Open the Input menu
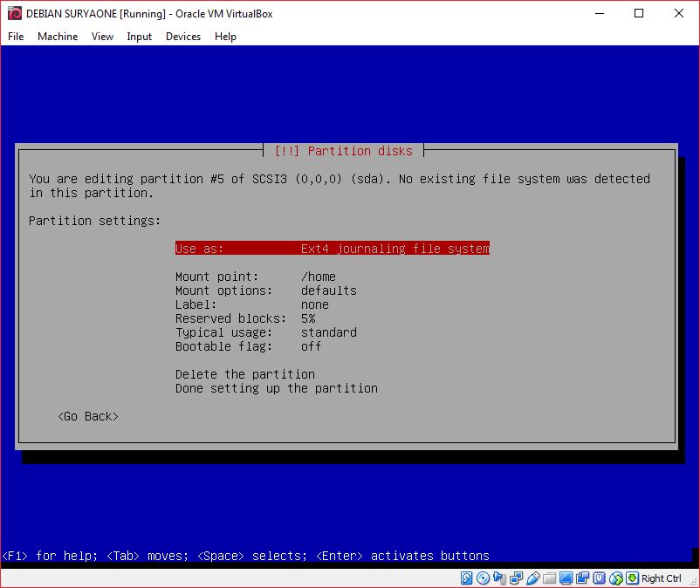 point(140,37)
